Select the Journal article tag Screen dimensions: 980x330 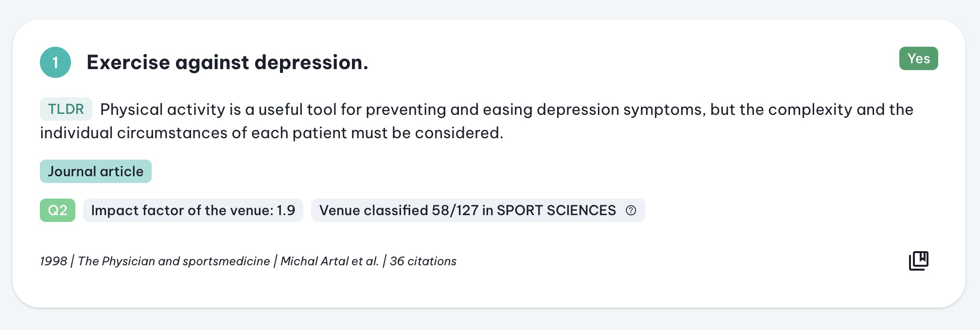[x=96, y=171]
